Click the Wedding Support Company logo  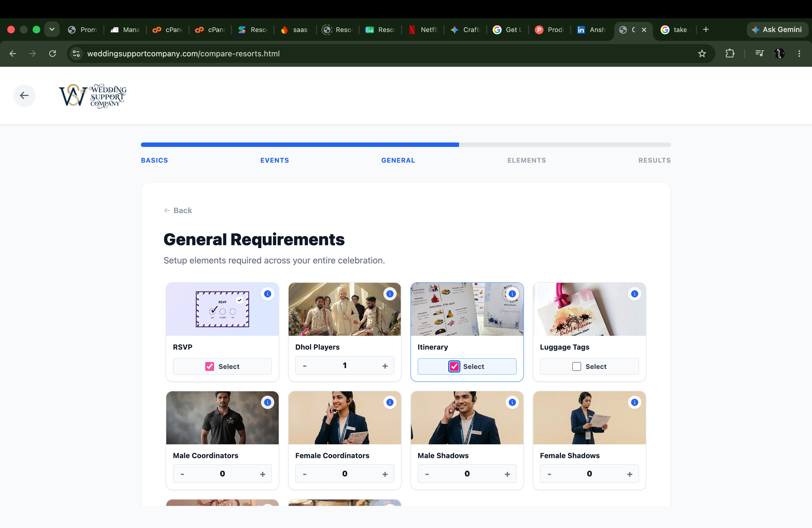pyautogui.click(x=93, y=96)
